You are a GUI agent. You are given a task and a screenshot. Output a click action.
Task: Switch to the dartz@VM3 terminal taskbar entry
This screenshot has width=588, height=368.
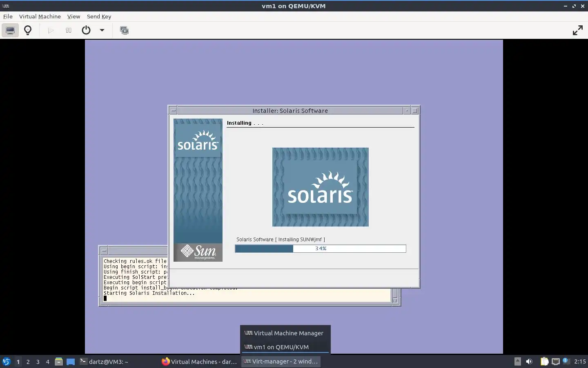tap(118, 361)
